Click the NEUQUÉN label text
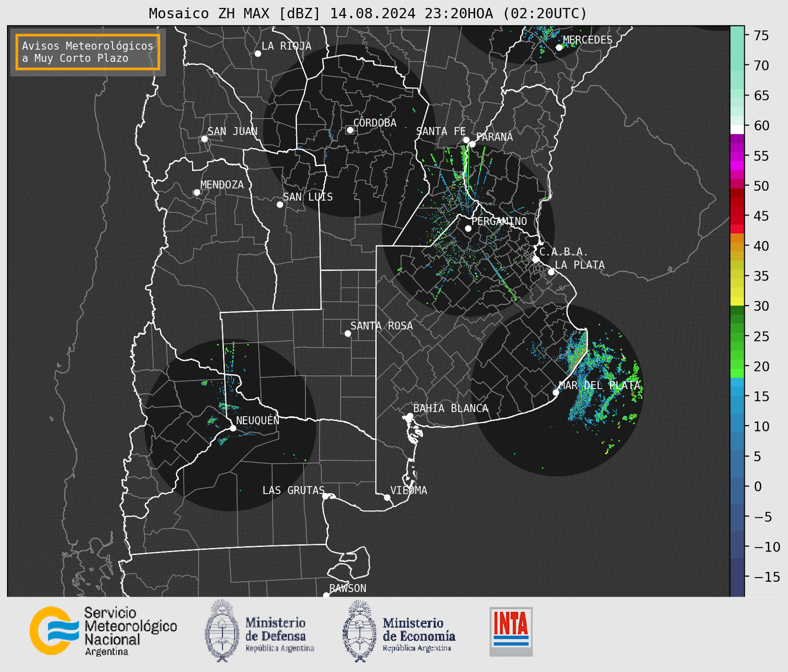This screenshot has height=672, width=788. (x=257, y=420)
